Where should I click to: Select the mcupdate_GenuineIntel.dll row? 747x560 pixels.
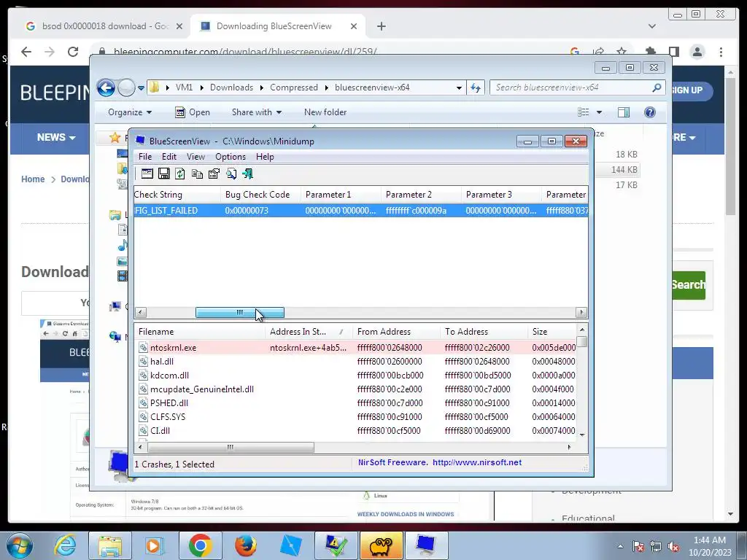(356, 389)
